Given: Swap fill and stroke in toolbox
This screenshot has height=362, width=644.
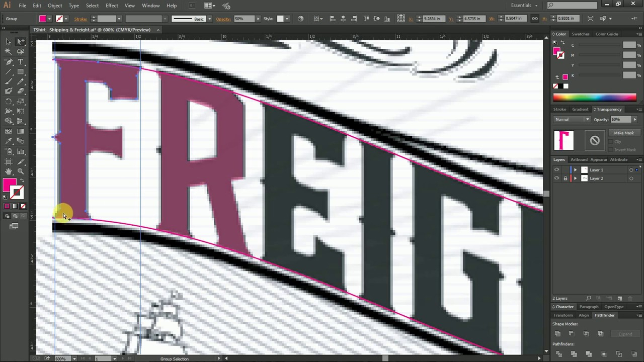Looking at the screenshot, I should click(x=22, y=180).
